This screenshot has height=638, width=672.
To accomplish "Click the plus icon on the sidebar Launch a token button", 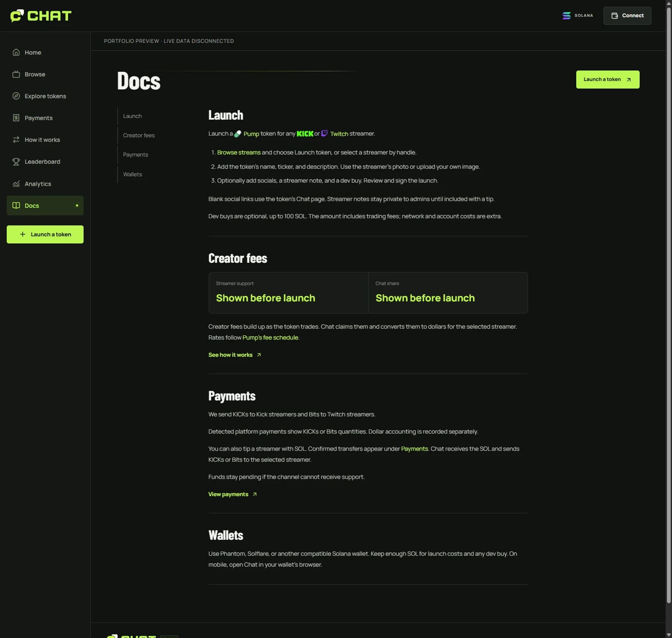I will tap(23, 234).
